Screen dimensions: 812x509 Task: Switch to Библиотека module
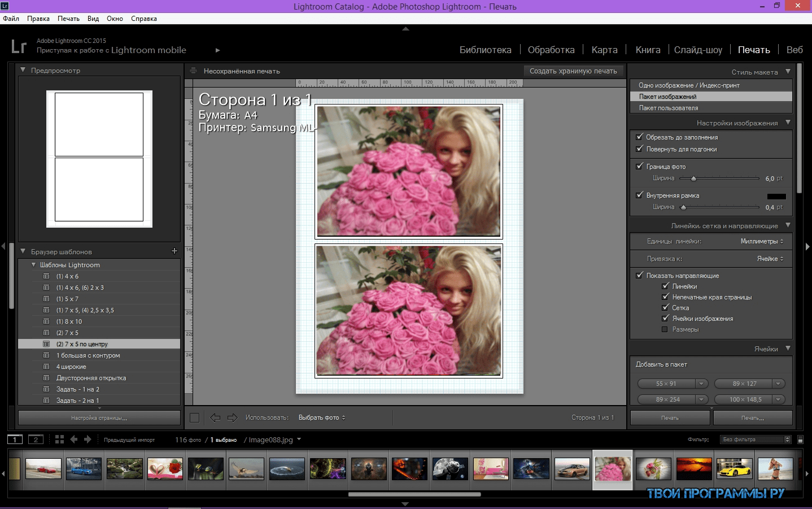click(486, 50)
